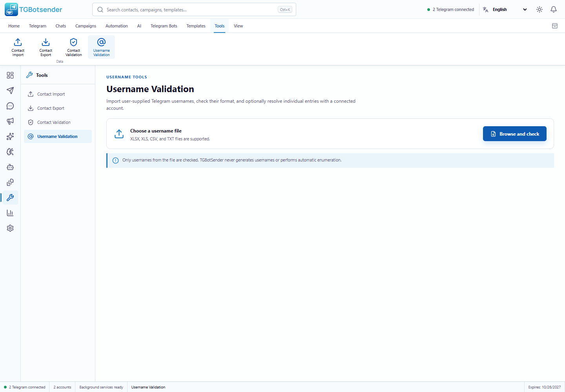Viewport: 565px width, 392px height.
Task: Click 'Background services ready' status entry
Action: pos(101,387)
